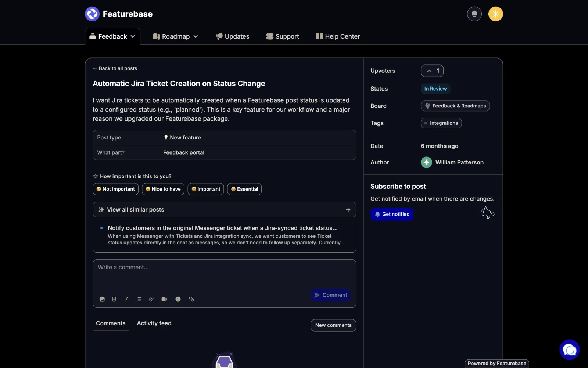Upvote the post with the arrow counter
The height and width of the screenshot is (368, 588).
[x=432, y=71]
